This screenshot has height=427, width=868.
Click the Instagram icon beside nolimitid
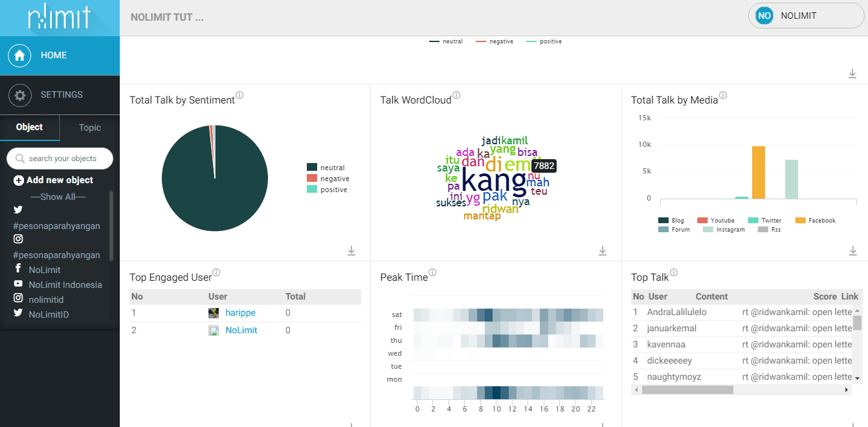[18, 299]
